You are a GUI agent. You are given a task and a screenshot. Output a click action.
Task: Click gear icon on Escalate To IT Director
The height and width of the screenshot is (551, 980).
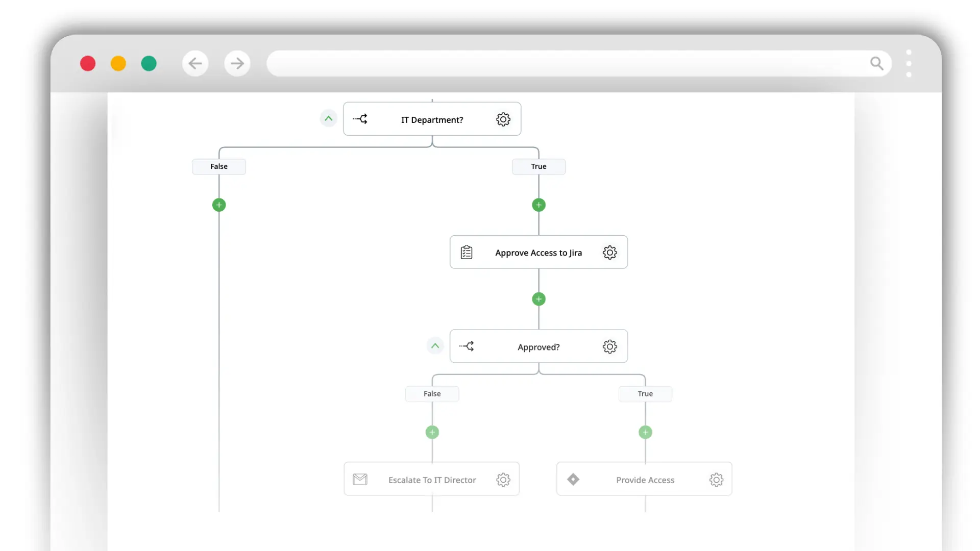[503, 480]
